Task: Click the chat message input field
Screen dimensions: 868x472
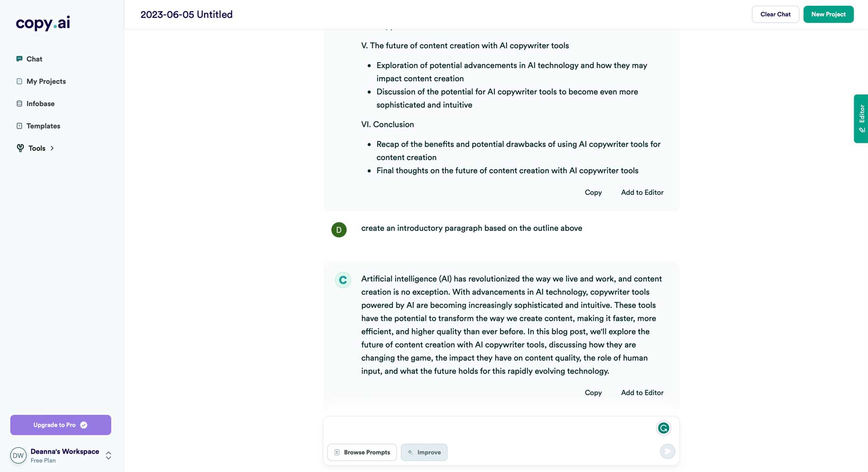Action: (x=487, y=429)
